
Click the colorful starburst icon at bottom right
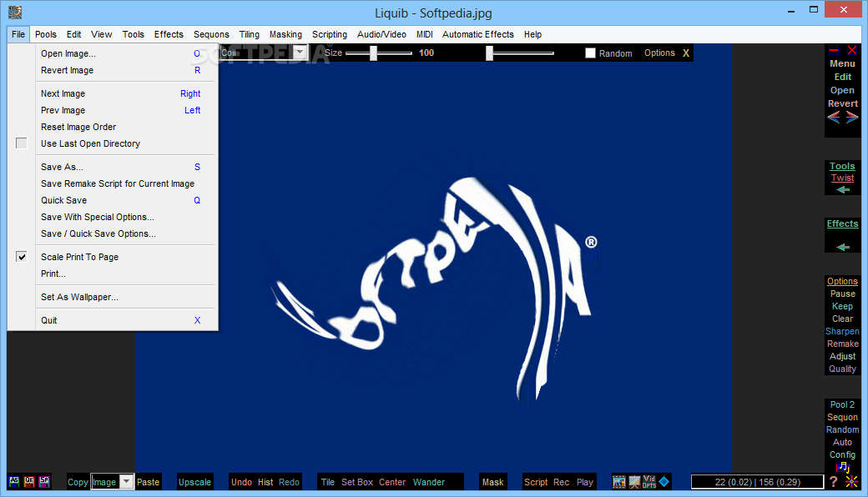pos(851,481)
